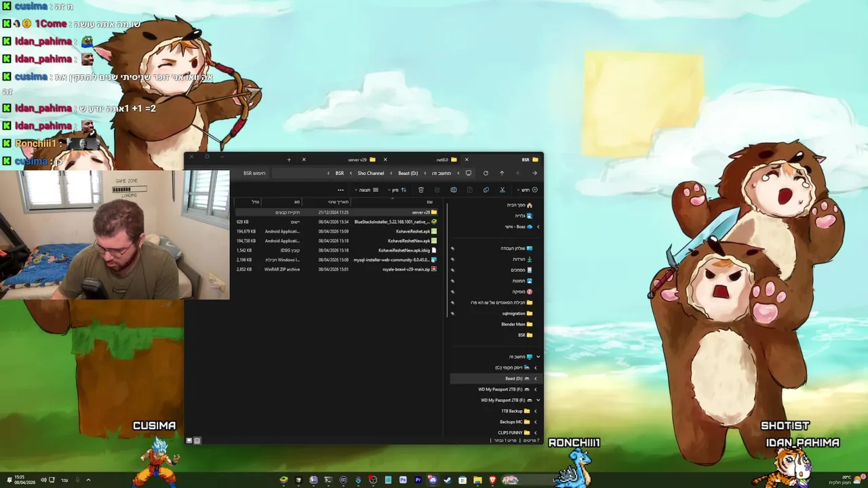The width and height of the screenshot is (868, 488).
Task: Select the royale-brawl-v29-main.zip file
Action: pyautogui.click(x=337, y=269)
